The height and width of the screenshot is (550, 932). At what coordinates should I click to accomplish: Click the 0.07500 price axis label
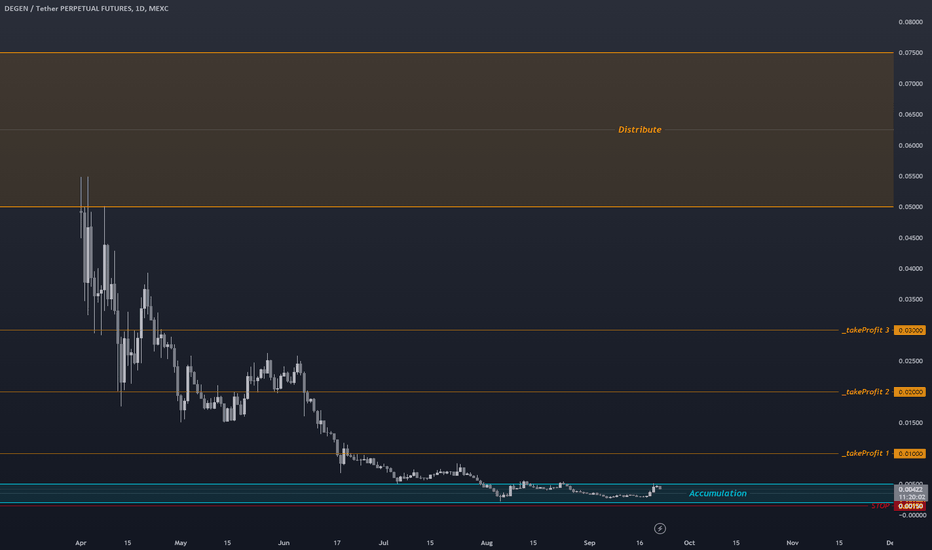910,53
